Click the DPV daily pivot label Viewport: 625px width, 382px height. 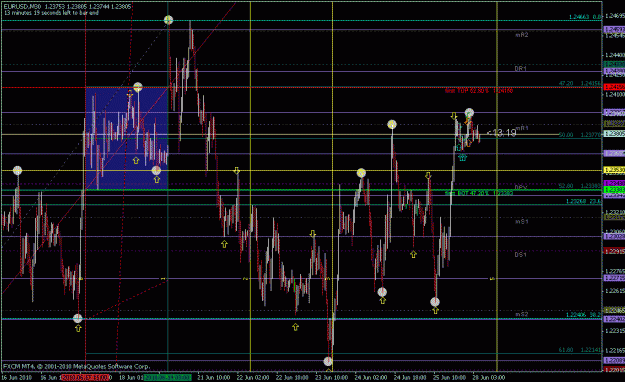coord(521,187)
